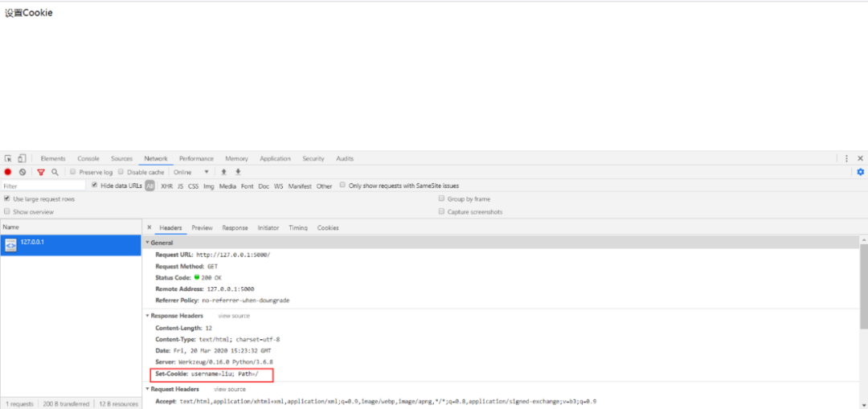Open network settings gear icon
Screen dimensions: 868x409
(x=860, y=172)
